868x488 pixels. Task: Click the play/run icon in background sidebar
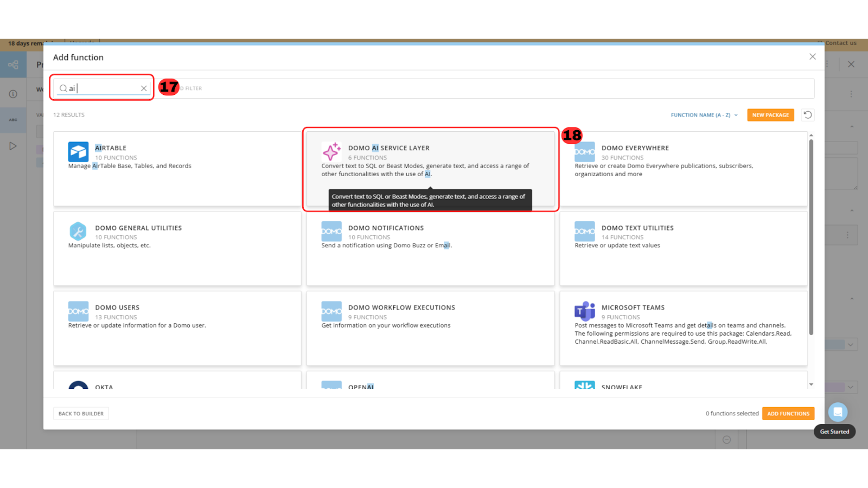(13, 146)
